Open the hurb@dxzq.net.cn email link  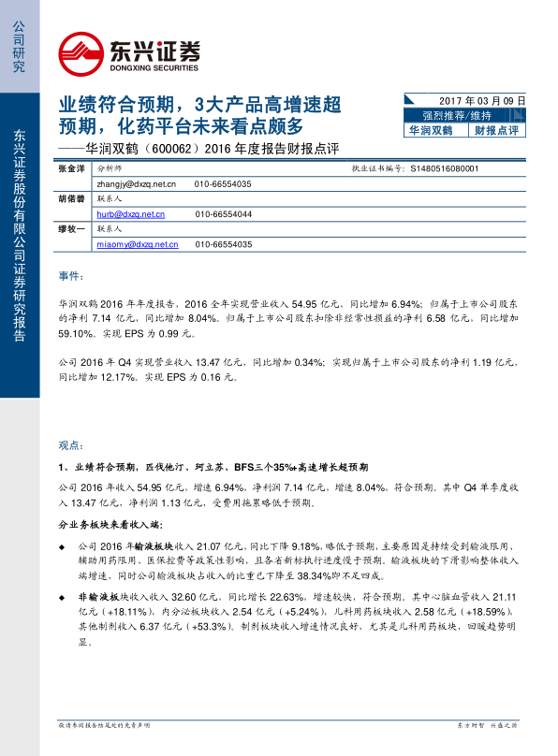pyautogui.click(x=131, y=214)
